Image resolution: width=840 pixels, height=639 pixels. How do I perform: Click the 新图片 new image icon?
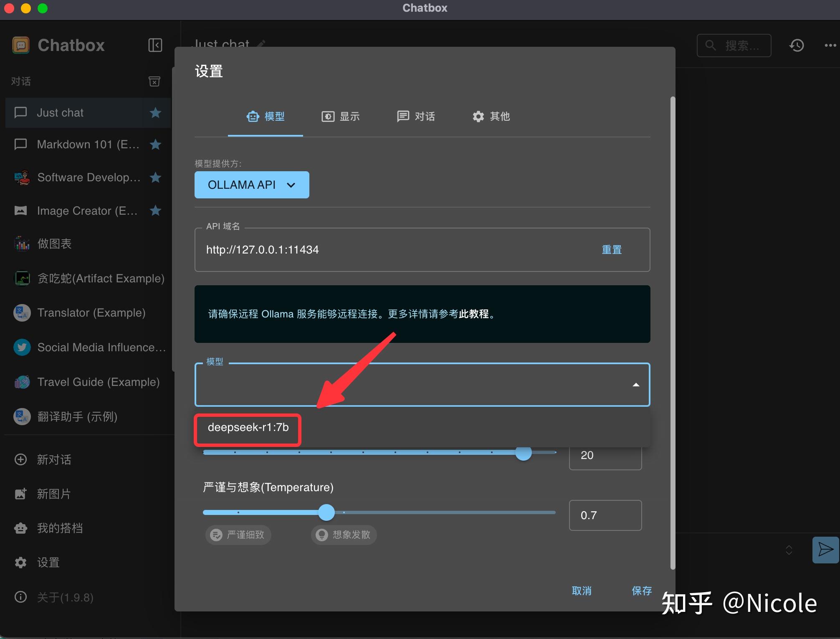point(20,494)
